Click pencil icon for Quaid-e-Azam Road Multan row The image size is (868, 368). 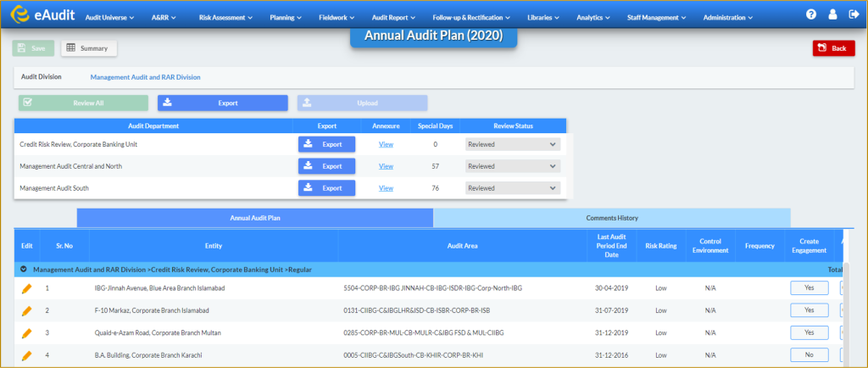pos(26,333)
